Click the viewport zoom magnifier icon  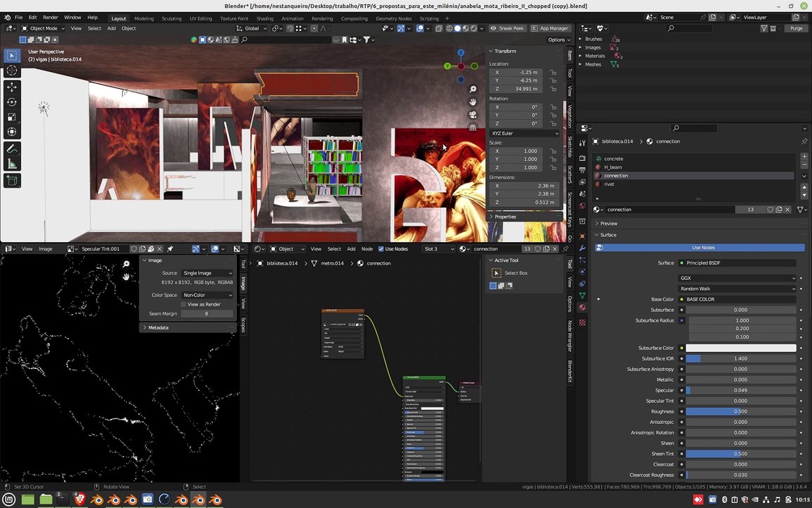tap(472, 89)
